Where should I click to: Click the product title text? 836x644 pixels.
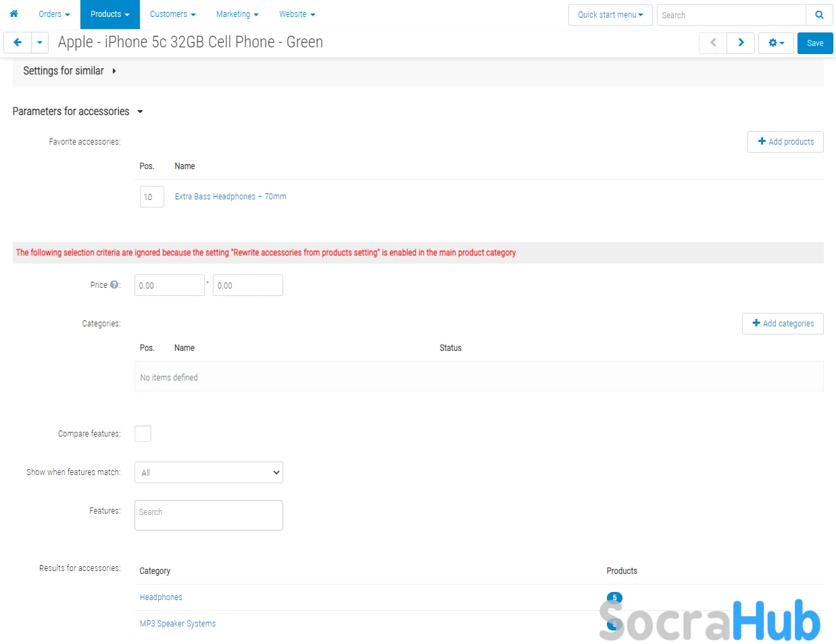point(191,42)
